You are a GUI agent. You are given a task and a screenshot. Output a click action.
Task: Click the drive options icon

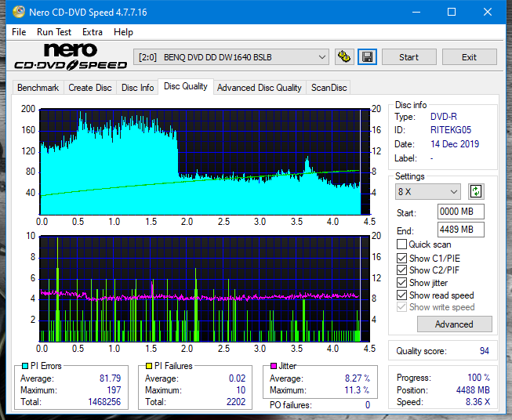(x=344, y=57)
